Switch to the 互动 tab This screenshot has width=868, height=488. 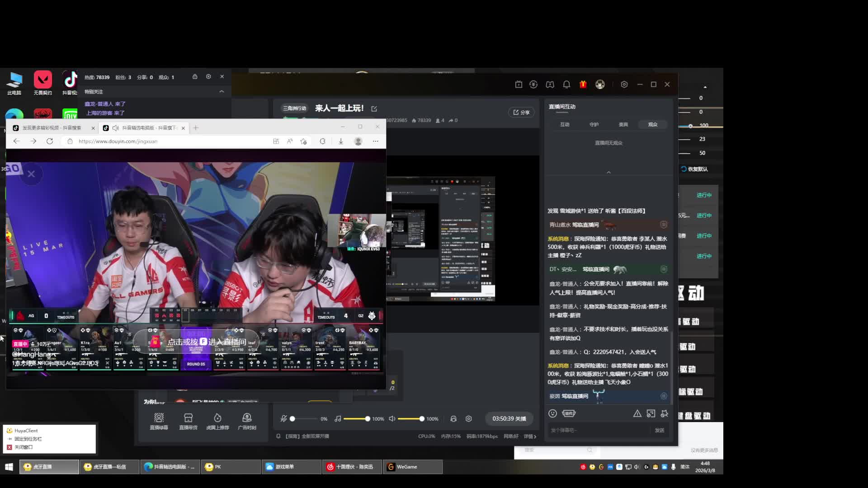click(565, 125)
